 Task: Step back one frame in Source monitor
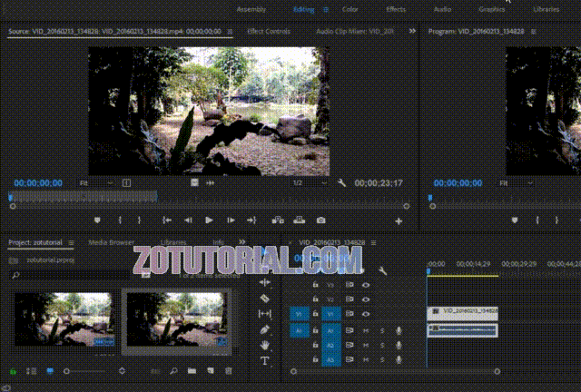188,220
